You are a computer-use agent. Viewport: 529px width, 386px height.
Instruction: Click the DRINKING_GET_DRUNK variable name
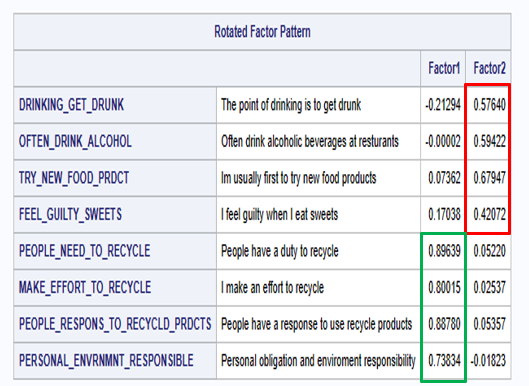[x=72, y=105]
